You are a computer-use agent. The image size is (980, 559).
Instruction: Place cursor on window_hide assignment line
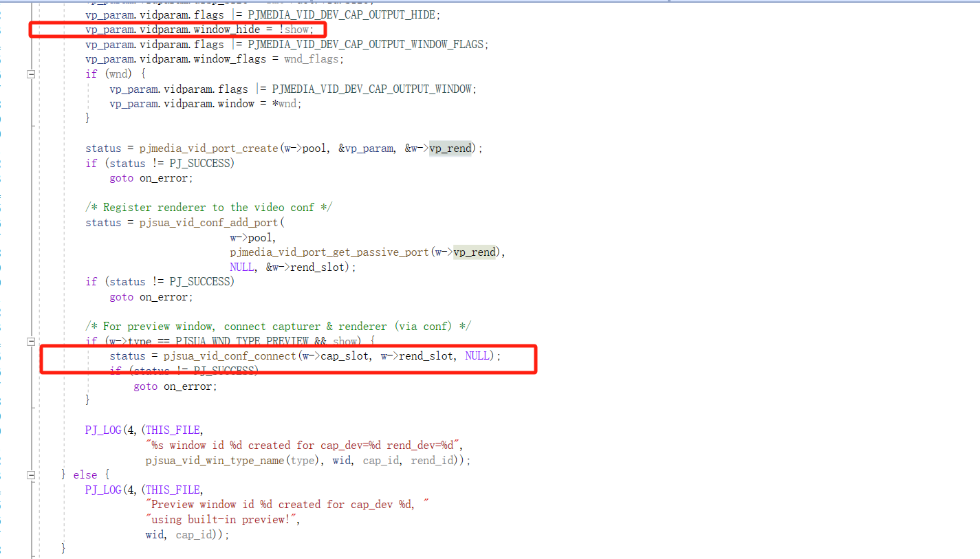pyautogui.click(x=199, y=30)
